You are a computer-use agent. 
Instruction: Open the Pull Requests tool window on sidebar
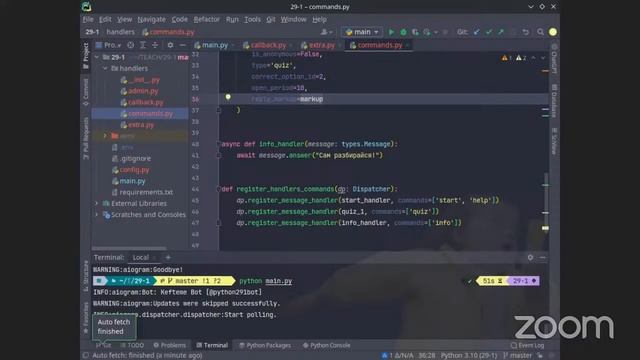[x=86, y=138]
